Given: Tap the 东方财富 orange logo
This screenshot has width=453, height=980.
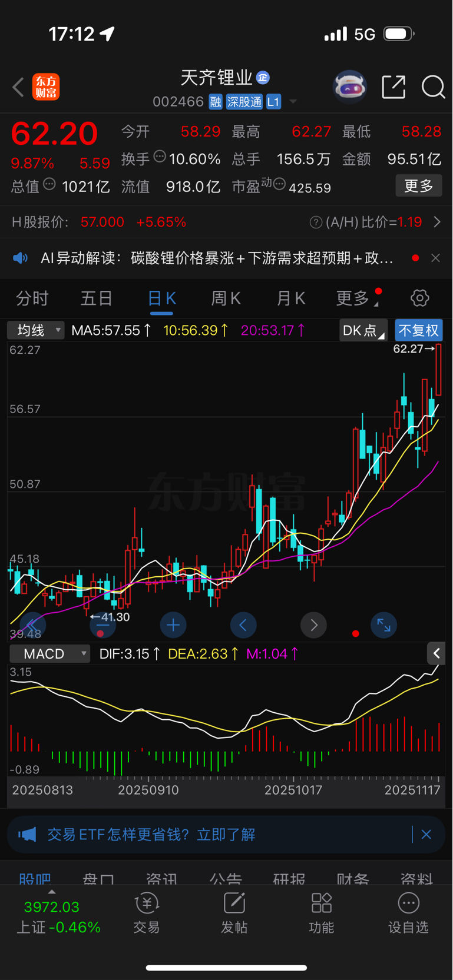Looking at the screenshot, I should tap(46, 87).
